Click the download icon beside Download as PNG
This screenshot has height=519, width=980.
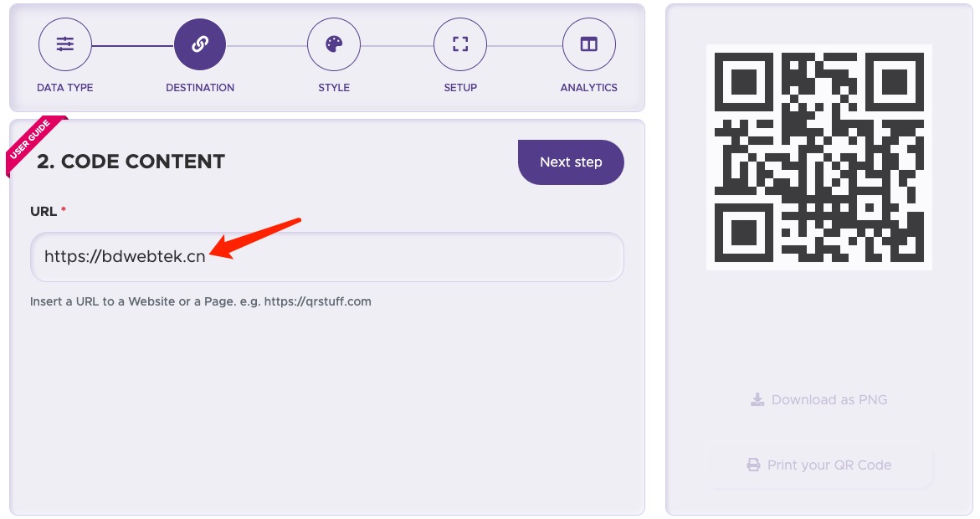coord(757,399)
